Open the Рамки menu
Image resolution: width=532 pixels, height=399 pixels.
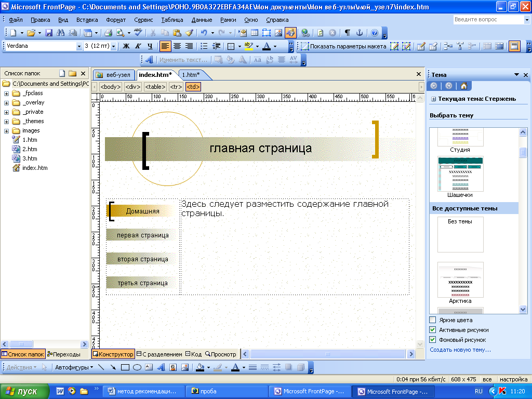(x=228, y=20)
